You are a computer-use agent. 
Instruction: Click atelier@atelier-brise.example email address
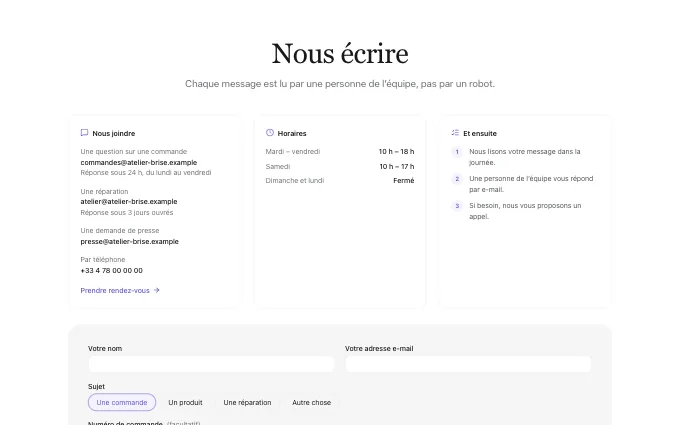(x=129, y=202)
